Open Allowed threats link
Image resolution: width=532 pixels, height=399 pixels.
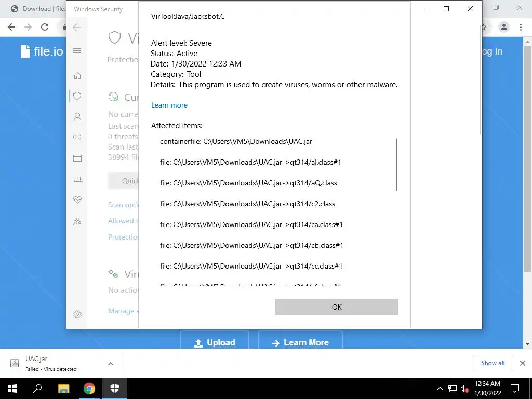coord(123,221)
